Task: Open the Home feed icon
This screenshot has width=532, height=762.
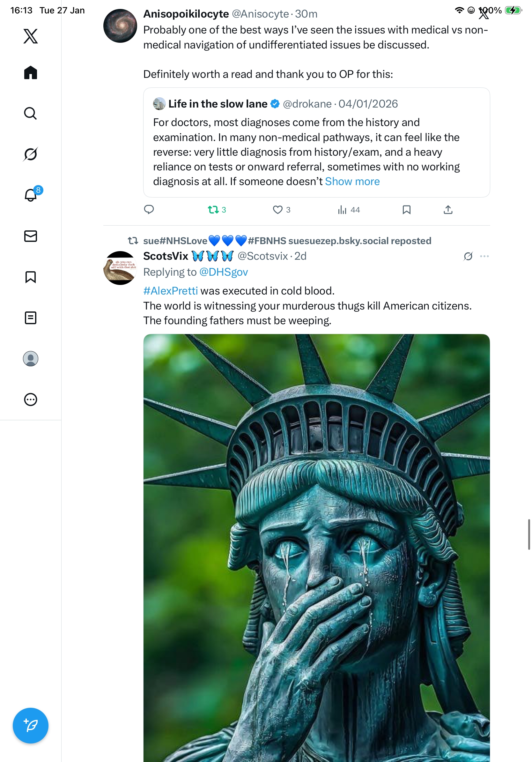Action: pos(31,72)
